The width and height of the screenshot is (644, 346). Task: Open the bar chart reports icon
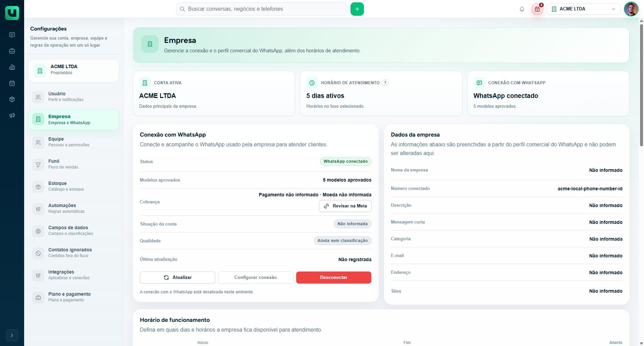12,67
